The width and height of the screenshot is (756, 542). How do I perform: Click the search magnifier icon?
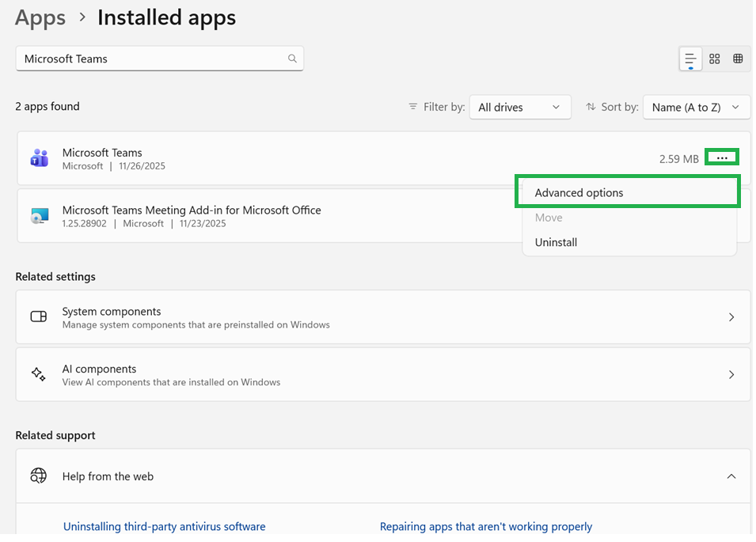pos(292,59)
